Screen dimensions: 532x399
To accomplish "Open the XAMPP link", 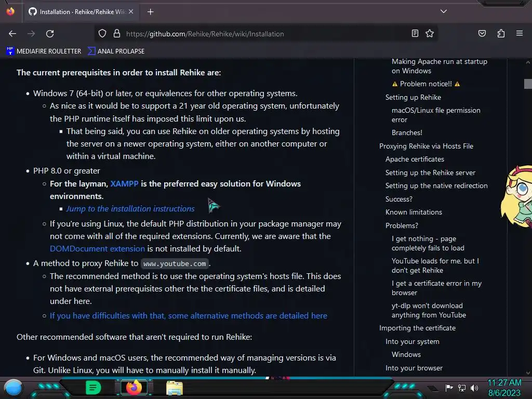I will pyautogui.click(x=124, y=183).
